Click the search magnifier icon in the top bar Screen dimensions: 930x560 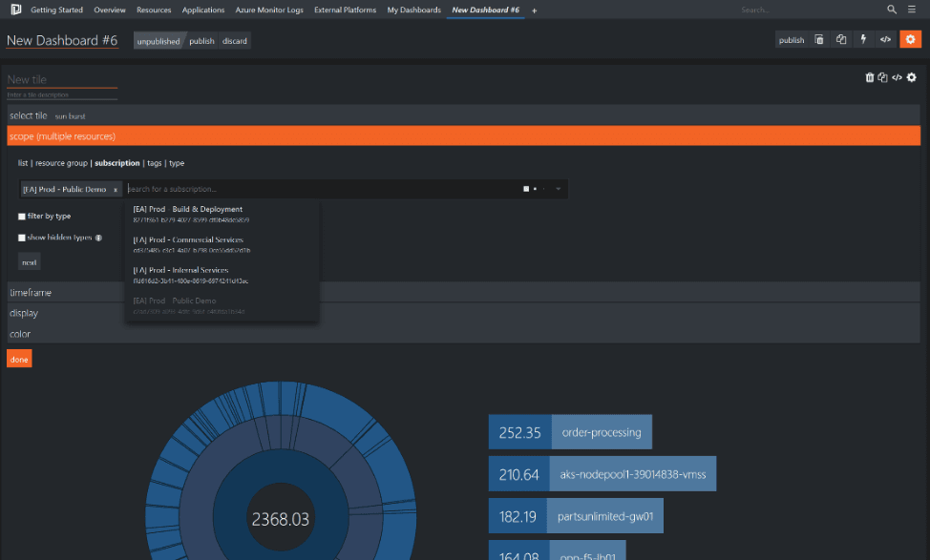892,10
